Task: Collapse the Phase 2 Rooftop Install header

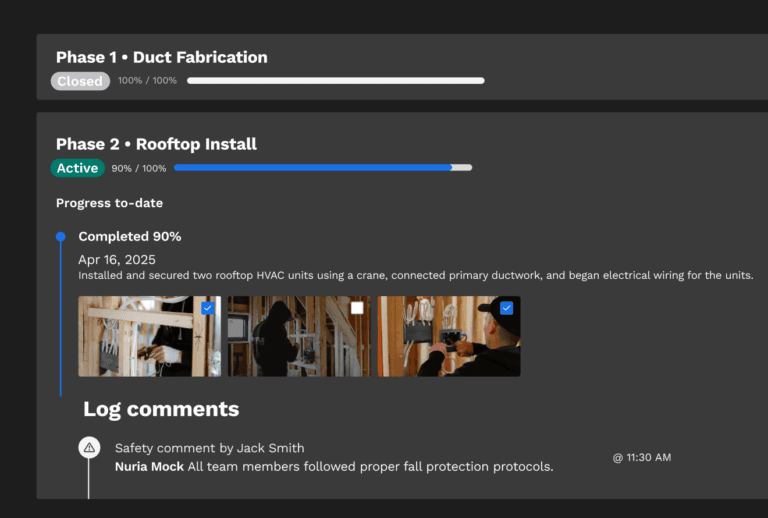Action: pyautogui.click(x=156, y=144)
